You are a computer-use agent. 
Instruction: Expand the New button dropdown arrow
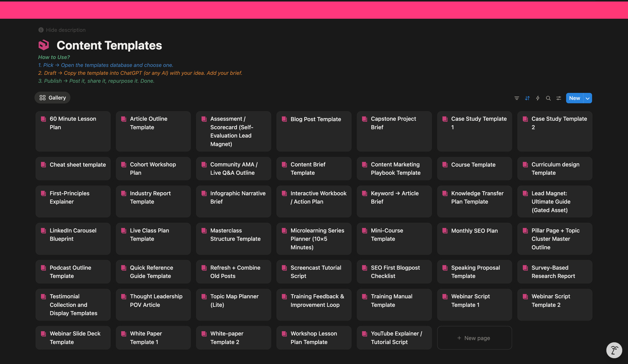coord(587,98)
